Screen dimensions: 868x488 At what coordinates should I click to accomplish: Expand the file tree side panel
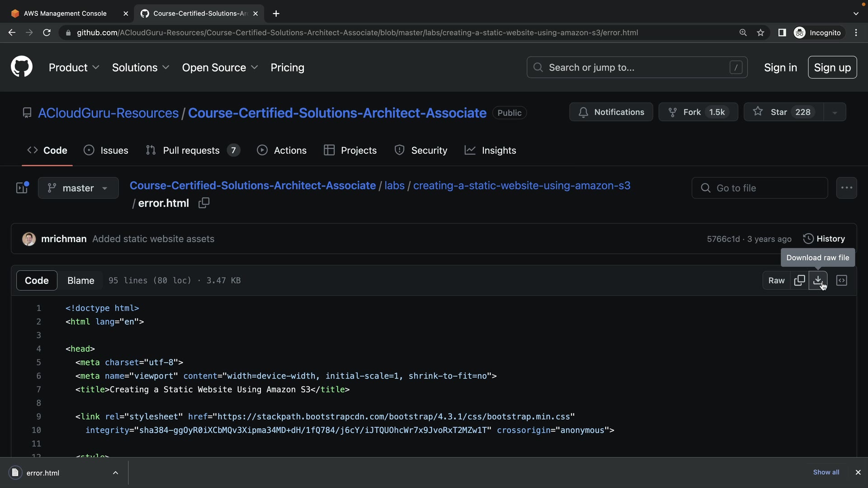coord(22,188)
